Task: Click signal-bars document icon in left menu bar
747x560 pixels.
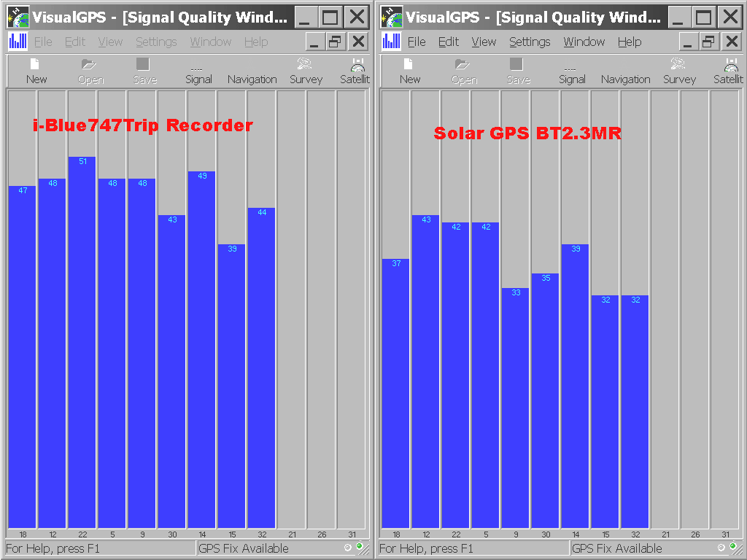Action: pyautogui.click(x=18, y=42)
